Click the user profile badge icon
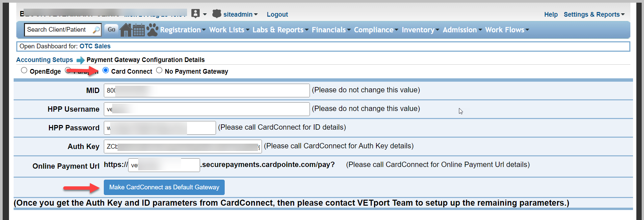Image resolution: width=644 pixels, height=220 pixels. click(x=196, y=14)
